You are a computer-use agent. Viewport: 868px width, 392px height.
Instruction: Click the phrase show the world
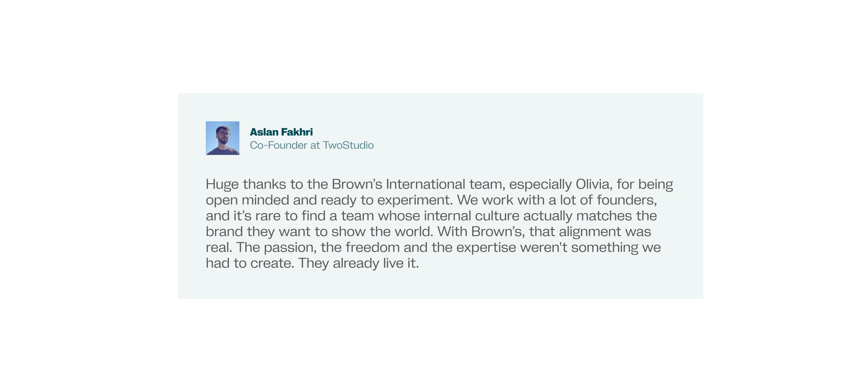[382, 232]
